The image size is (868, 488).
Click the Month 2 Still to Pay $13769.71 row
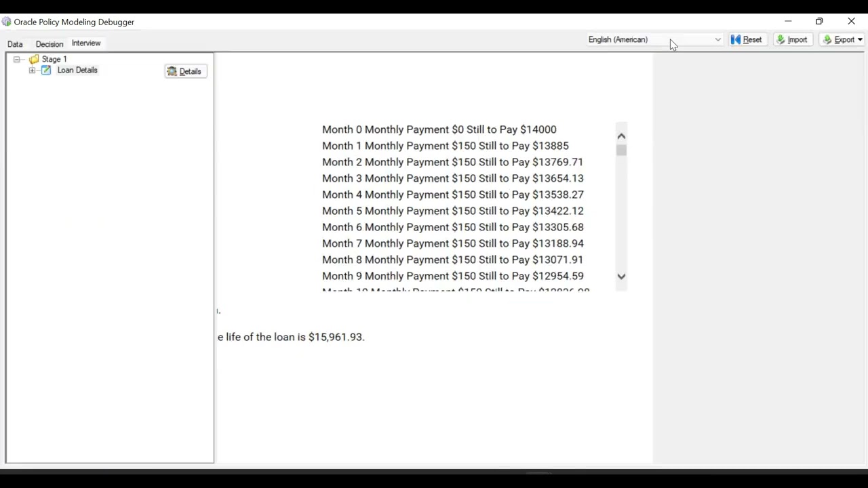pos(452,162)
